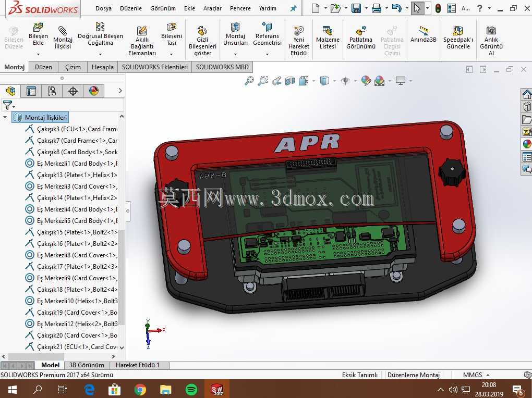Click the Undo arrow icon
The width and height of the screenshot is (532, 398).
click(396, 8)
